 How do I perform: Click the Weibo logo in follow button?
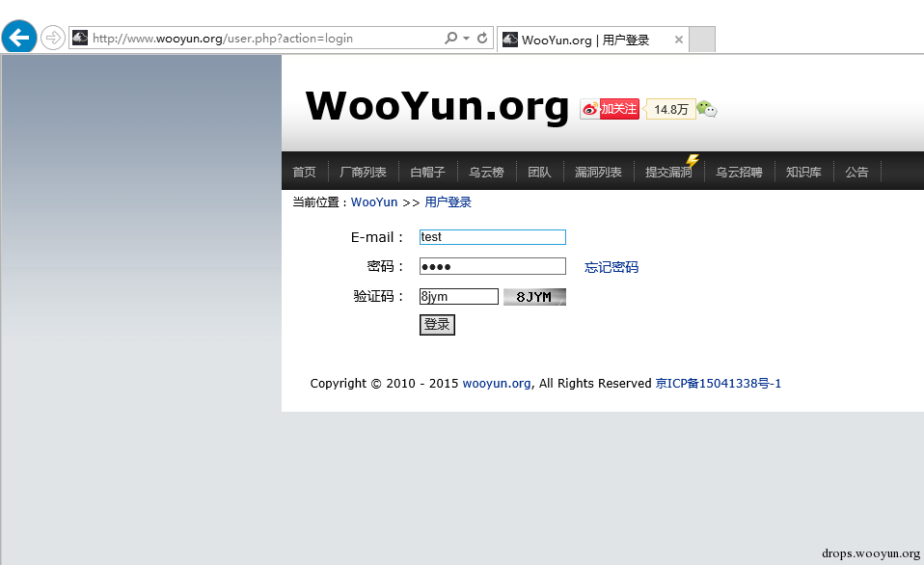[590, 109]
